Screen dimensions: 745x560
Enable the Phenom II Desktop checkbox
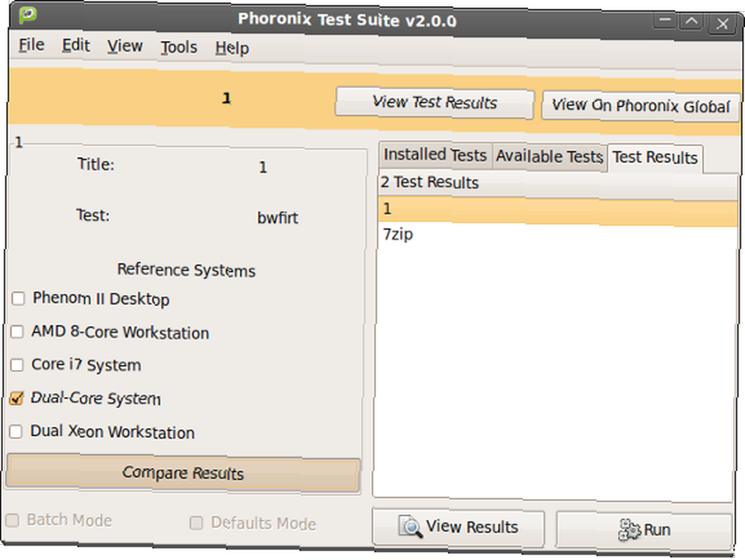[19, 299]
